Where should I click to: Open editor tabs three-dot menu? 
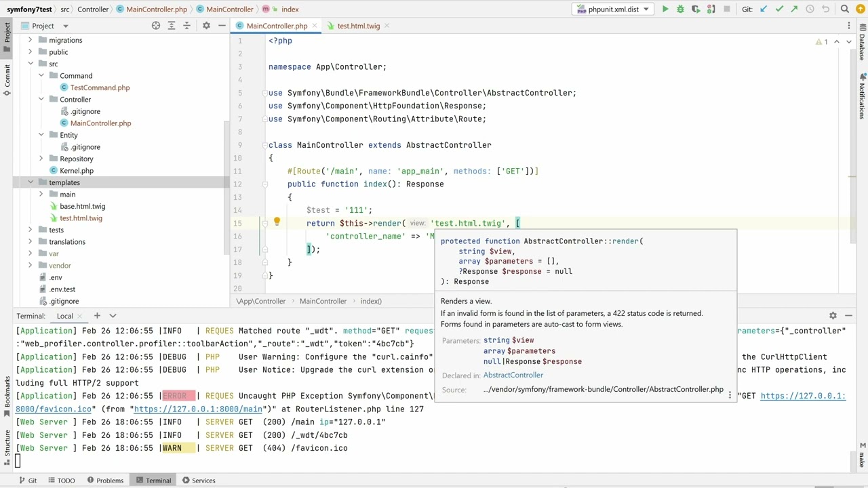pyautogui.click(x=849, y=26)
